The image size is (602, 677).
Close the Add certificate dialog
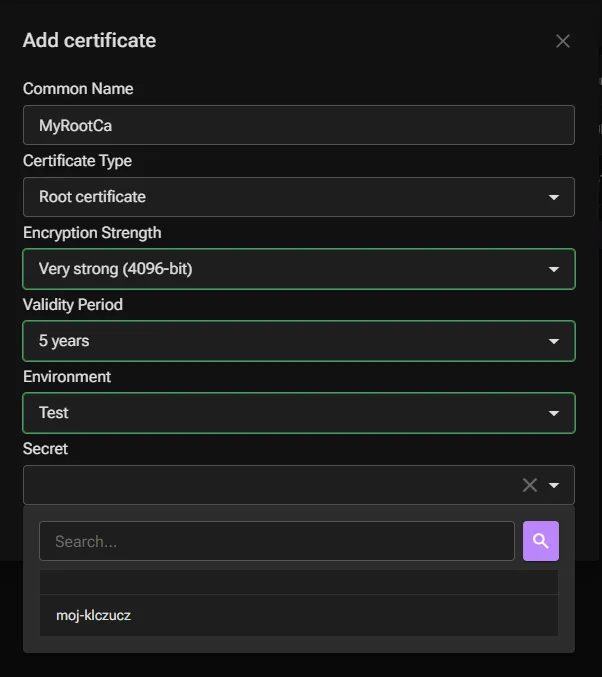click(x=563, y=41)
